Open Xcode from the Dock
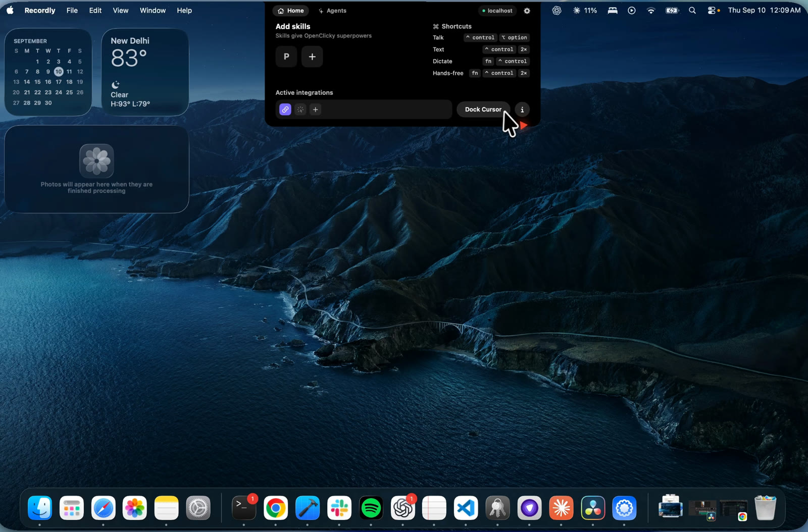This screenshot has width=808, height=532. click(x=308, y=508)
